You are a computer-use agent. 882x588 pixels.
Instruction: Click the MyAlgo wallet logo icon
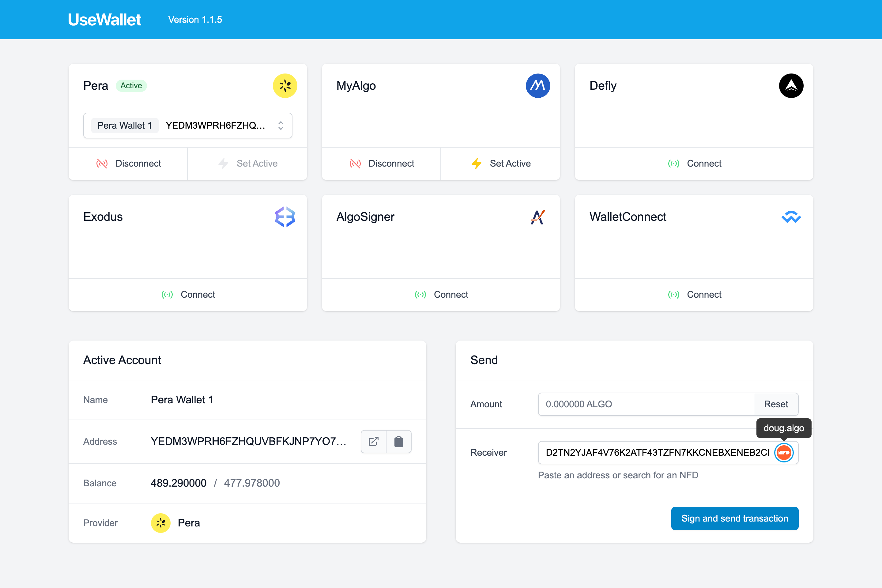[x=538, y=85]
